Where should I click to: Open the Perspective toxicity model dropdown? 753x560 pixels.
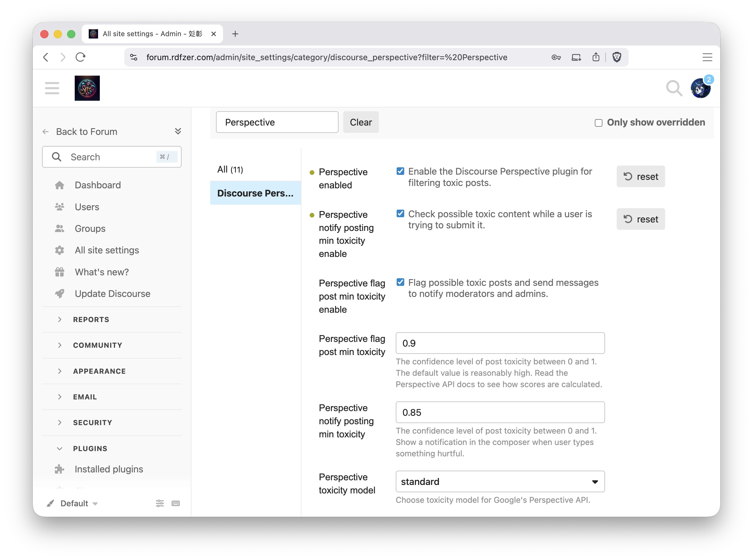[500, 481]
